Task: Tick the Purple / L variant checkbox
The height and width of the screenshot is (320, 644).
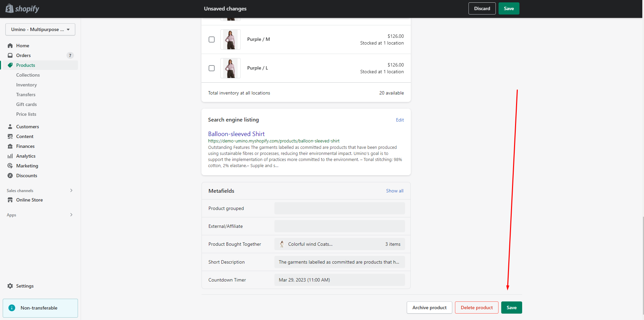Action: pyautogui.click(x=212, y=68)
